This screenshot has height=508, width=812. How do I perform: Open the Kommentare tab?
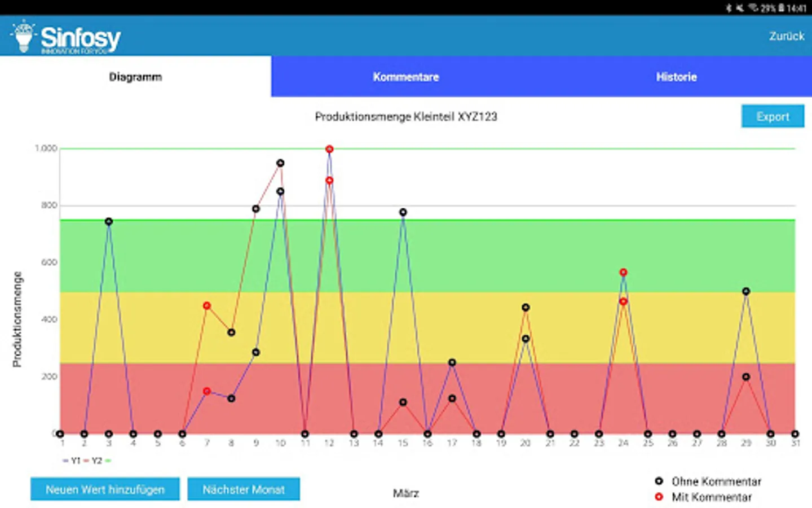pos(406,77)
